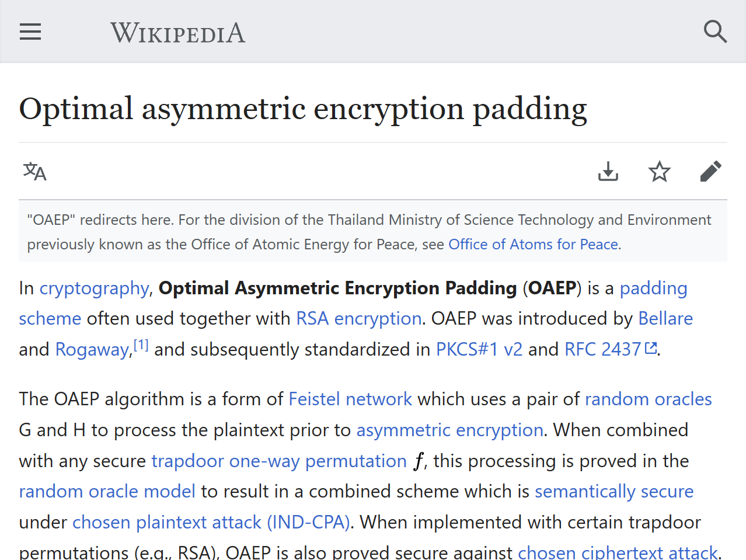Follow the Rogaway link
The width and height of the screenshot is (746, 560).
[92, 349]
